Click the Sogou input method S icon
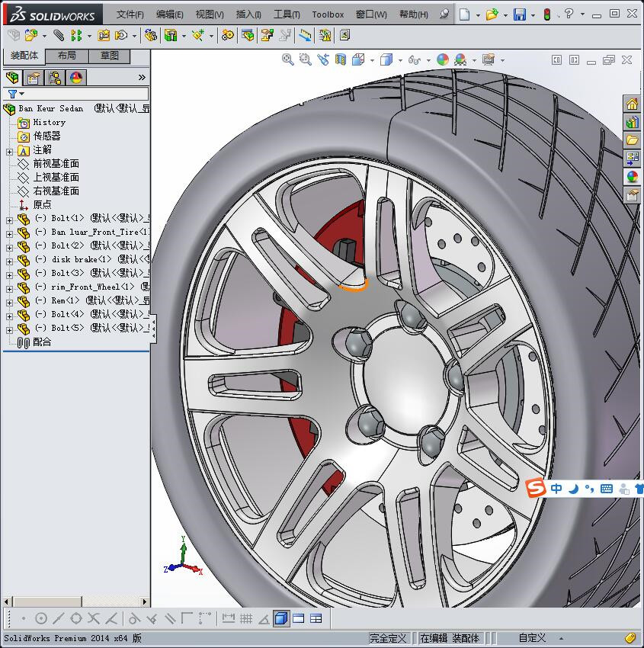This screenshot has width=644, height=648. tap(536, 488)
